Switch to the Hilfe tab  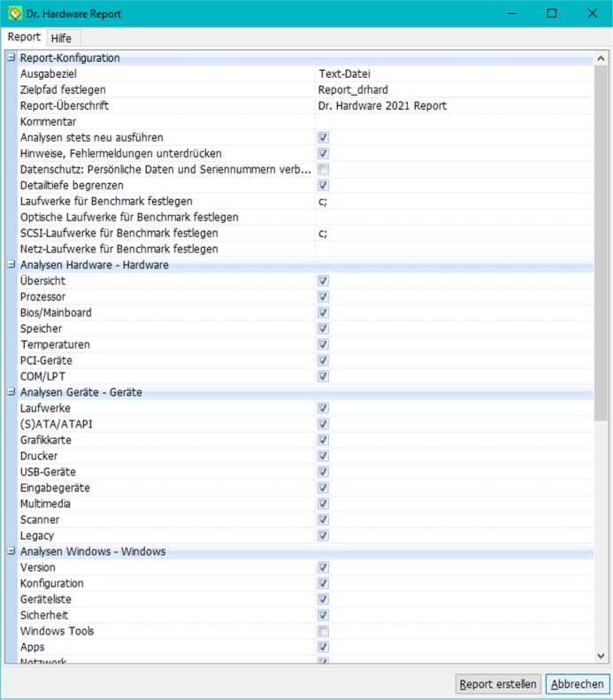click(x=61, y=38)
